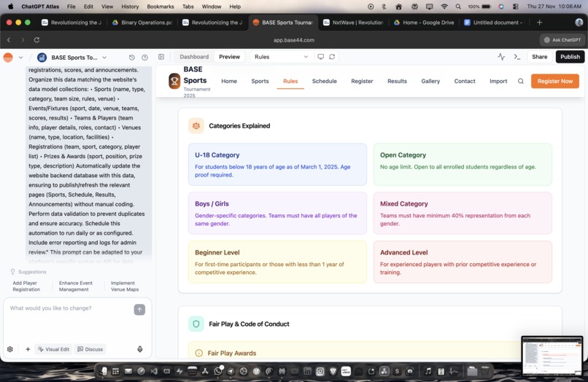
Task: Open the Tabs menu
Action: point(188,7)
